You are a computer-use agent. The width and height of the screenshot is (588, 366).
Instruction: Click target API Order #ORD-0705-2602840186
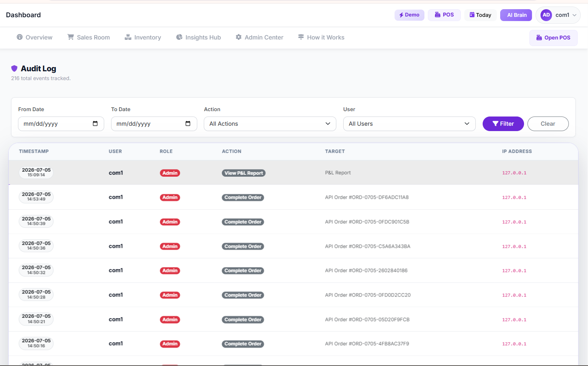pyautogui.click(x=366, y=271)
